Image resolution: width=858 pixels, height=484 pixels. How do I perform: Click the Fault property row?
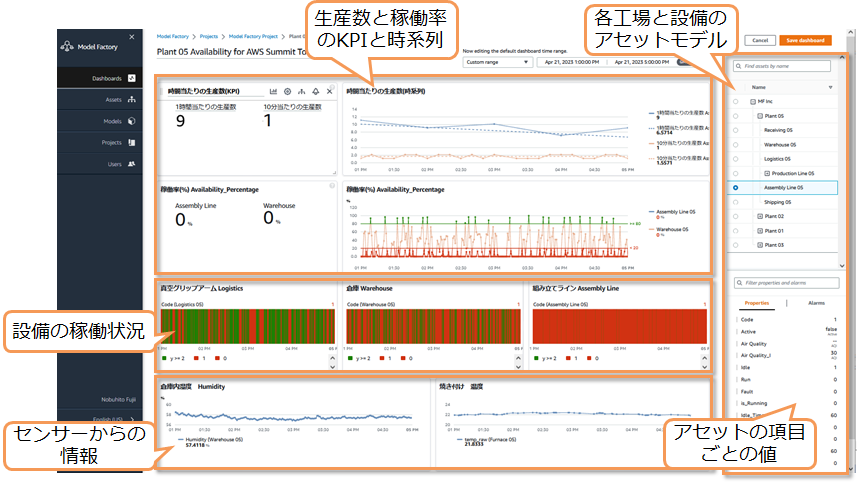788,392
